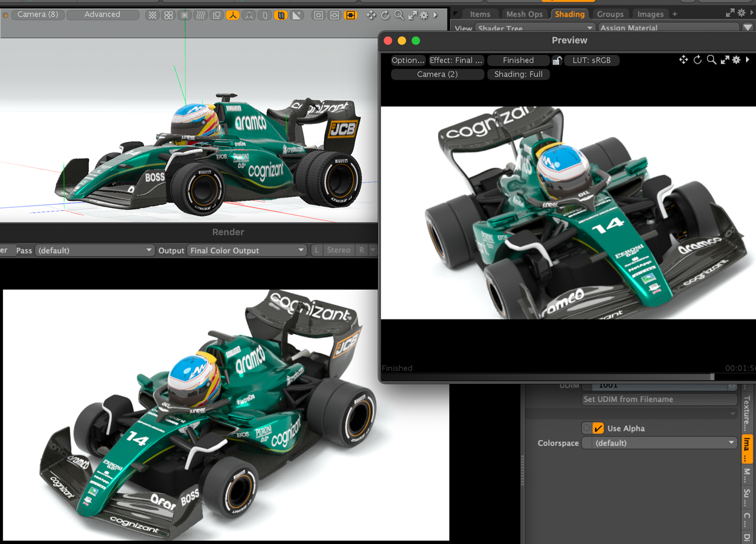
Task: Toggle the highlighted orange axis button in viewport toolbar
Action: [x=232, y=15]
